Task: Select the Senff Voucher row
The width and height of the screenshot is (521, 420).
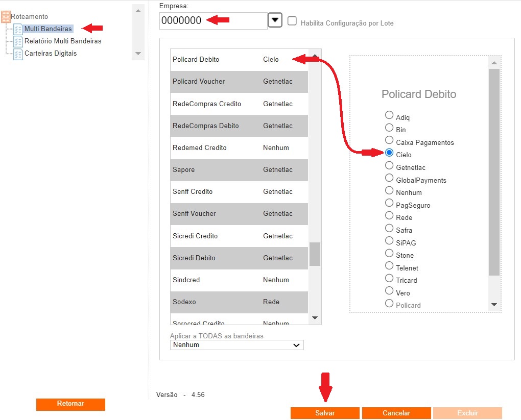Action: pyautogui.click(x=239, y=214)
